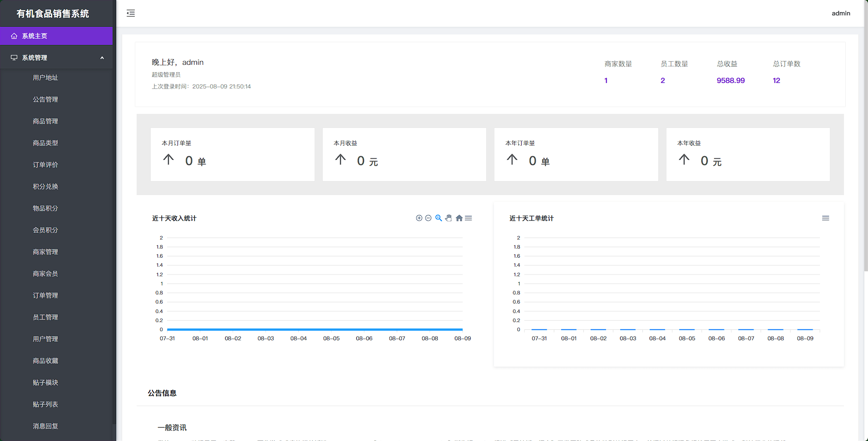This screenshot has width=868, height=441.
Task: Click the 总订单数 value 12
Action: pyautogui.click(x=776, y=80)
